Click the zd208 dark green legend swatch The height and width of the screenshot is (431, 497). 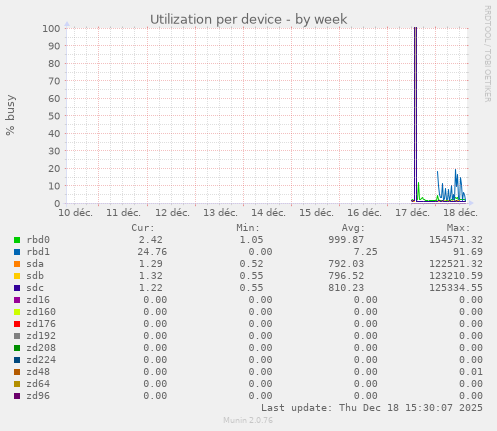(x=17, y=348)
